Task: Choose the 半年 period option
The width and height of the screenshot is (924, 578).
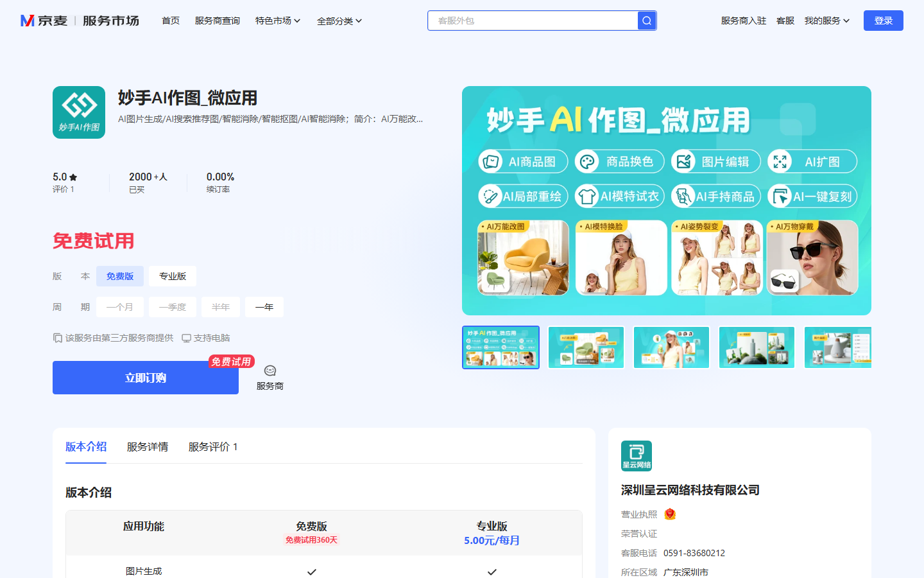Action: click(x=221, y=307)
